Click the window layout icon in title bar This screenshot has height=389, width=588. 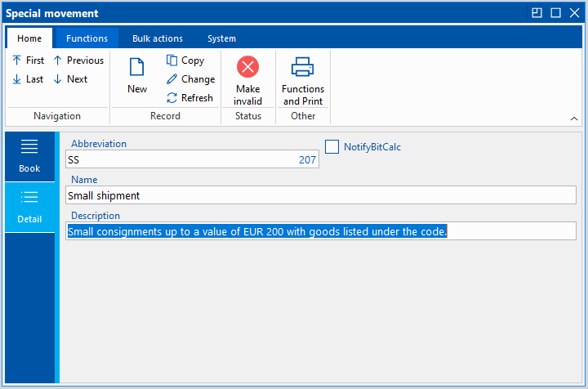pyautogui.click(x=537, y=13)
